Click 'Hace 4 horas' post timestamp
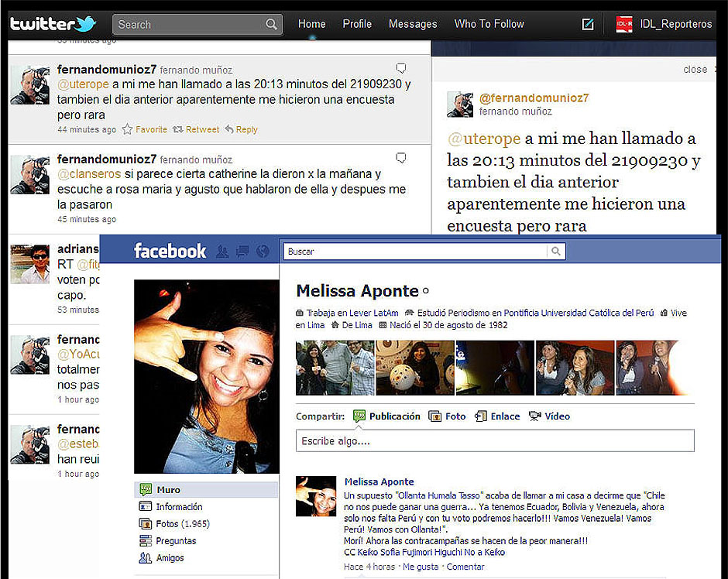Viewport: 728px width, 579px height. (x=369, y=567)
